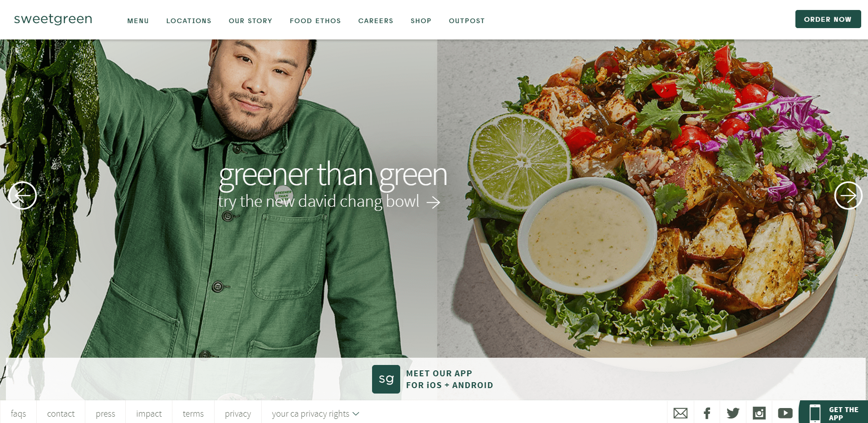Image resolution: width=868 pixels, height=423 pixels.
Task: Click the Get The App button
Action: coord(834,413)
